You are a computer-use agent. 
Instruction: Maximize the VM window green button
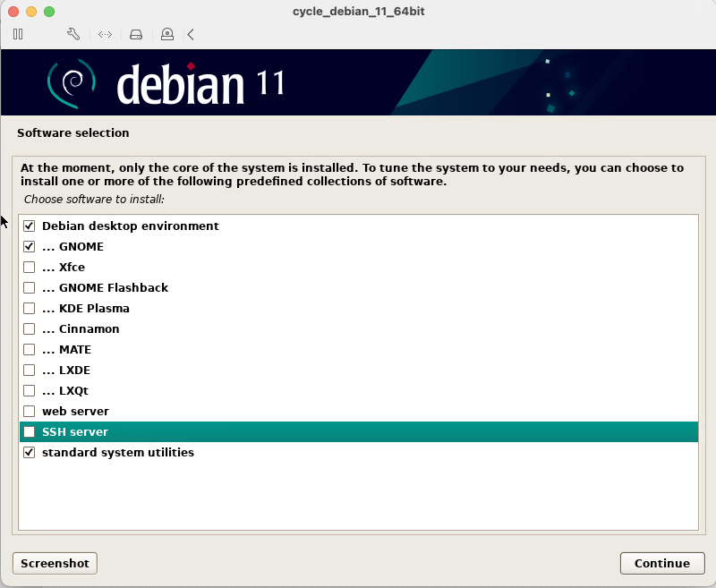tap(49, 12)
